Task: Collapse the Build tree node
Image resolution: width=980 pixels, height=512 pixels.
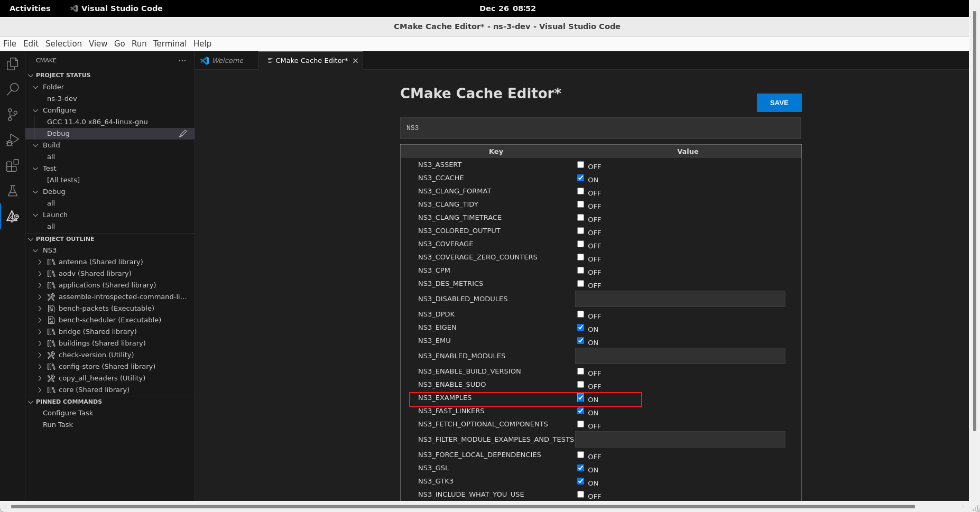Action: pos(35,145)
